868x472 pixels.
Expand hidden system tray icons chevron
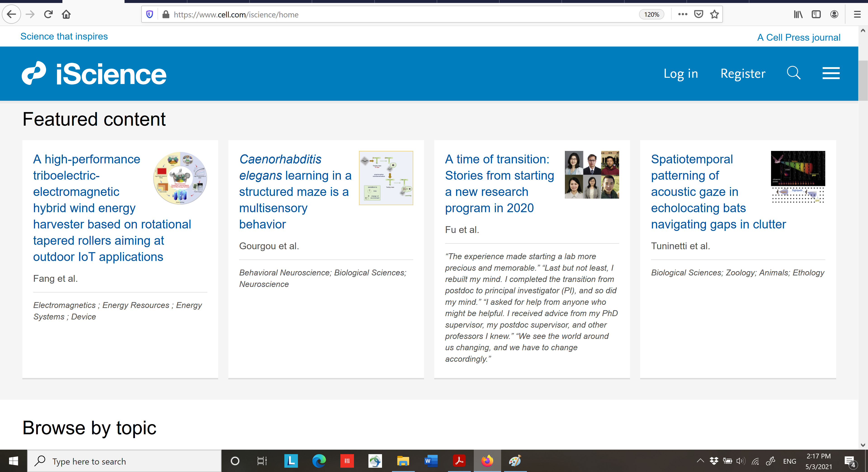click(700, 460)
